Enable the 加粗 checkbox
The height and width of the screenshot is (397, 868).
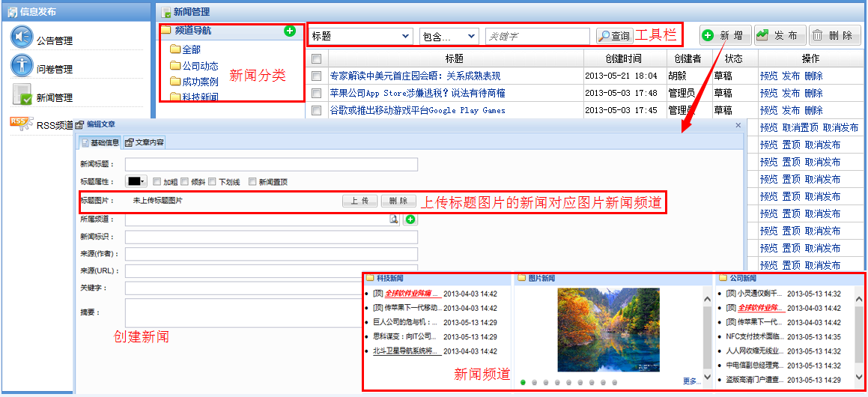tap(157, 181)
